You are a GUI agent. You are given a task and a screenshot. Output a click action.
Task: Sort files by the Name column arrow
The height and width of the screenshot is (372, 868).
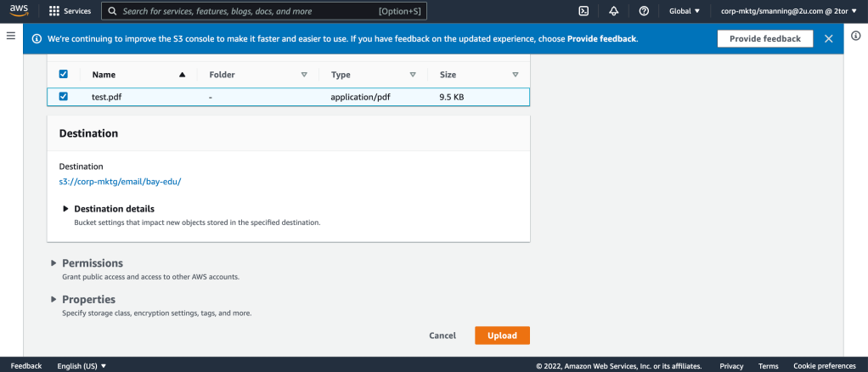[x=182, y=75]
